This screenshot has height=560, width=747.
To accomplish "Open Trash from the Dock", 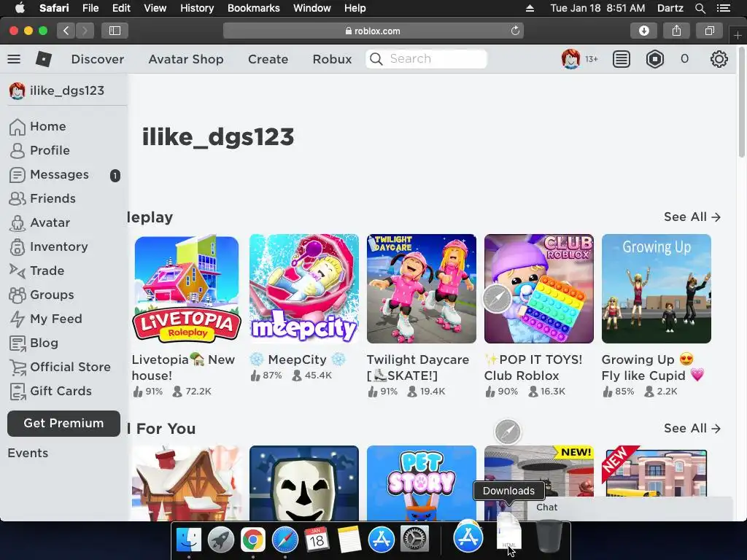I will tap(549, 537).
